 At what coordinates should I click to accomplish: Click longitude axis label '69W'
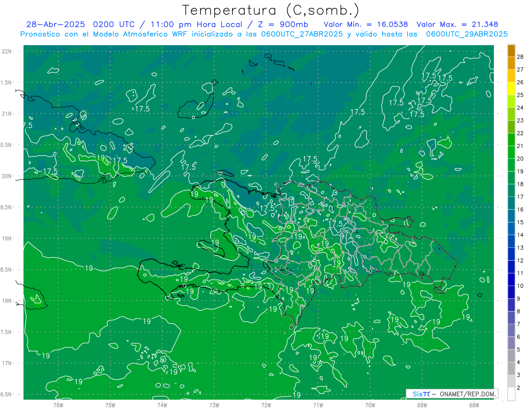[422, 405]
